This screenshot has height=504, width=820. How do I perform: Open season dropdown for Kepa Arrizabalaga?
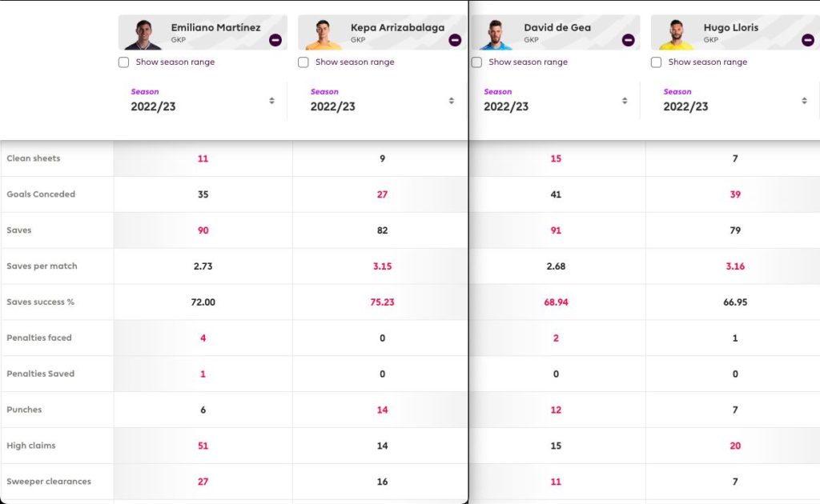tap(382, 100)
